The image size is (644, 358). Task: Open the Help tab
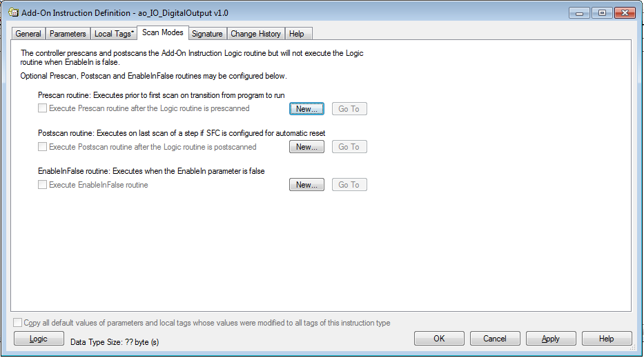[x=297, y=34]
